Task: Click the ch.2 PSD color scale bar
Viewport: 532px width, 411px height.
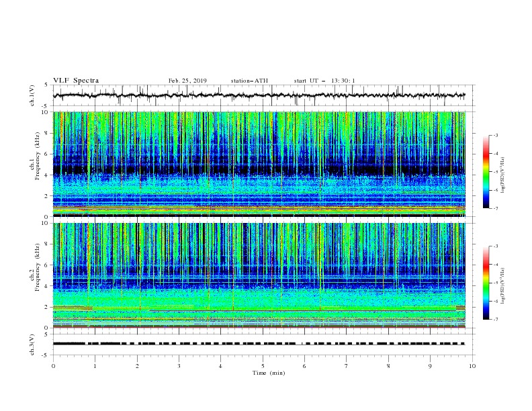Action: [486, 283]
